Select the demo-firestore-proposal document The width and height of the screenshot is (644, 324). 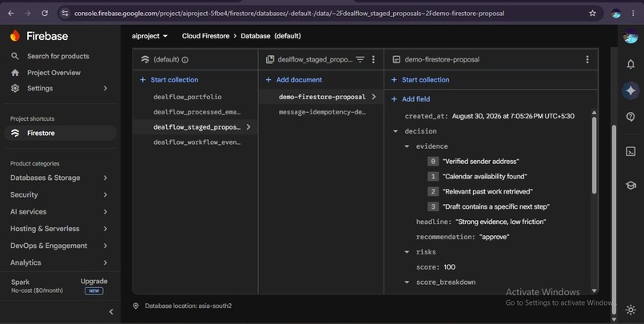322,97
